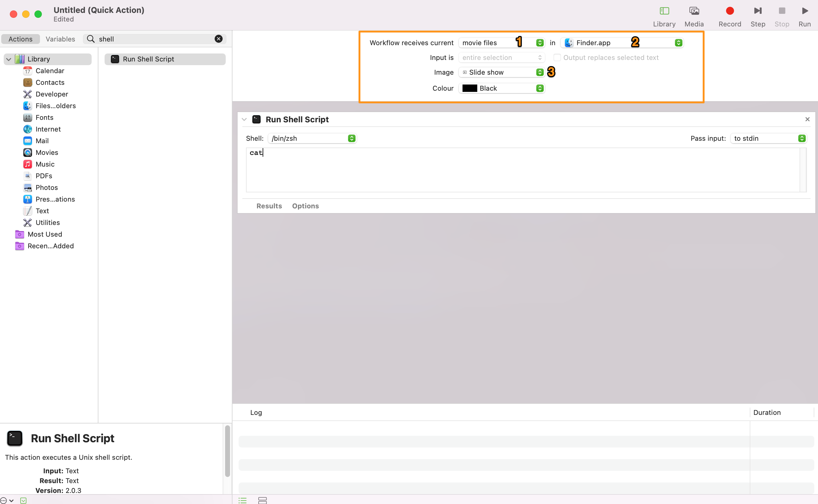Clear the shell search field
This screenshot has width=818, height=504.
[218, 39]
